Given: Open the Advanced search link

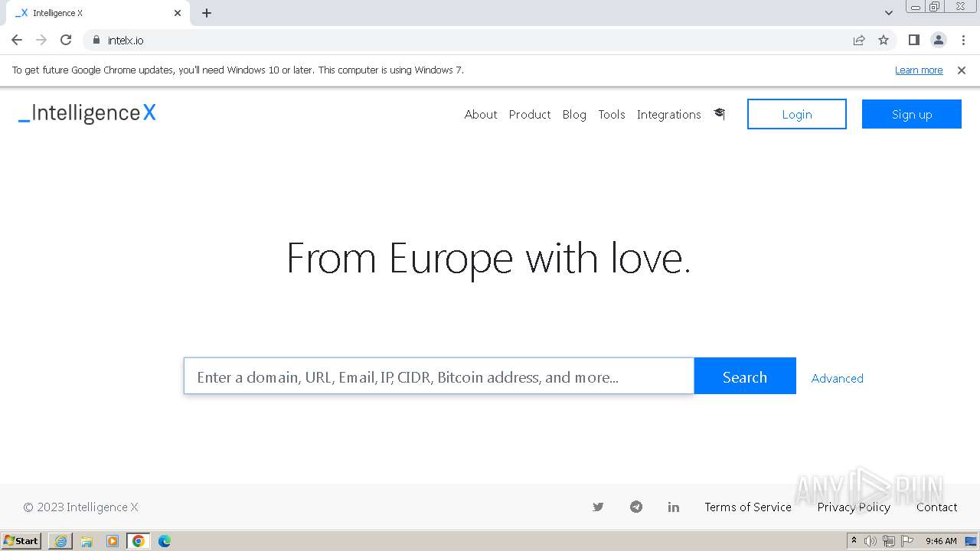Looking at the screenshot, I should (838, 378).
